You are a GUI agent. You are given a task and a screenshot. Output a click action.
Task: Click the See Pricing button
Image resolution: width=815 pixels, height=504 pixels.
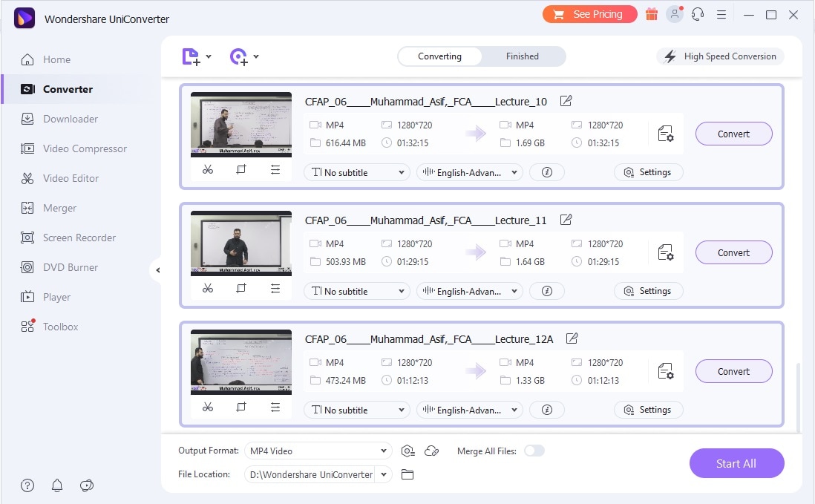pyautogui.click(x=589, y=14)
